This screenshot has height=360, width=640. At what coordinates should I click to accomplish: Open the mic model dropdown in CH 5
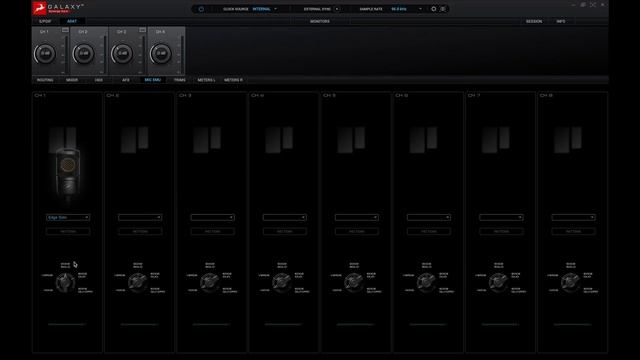pos(357,218)
